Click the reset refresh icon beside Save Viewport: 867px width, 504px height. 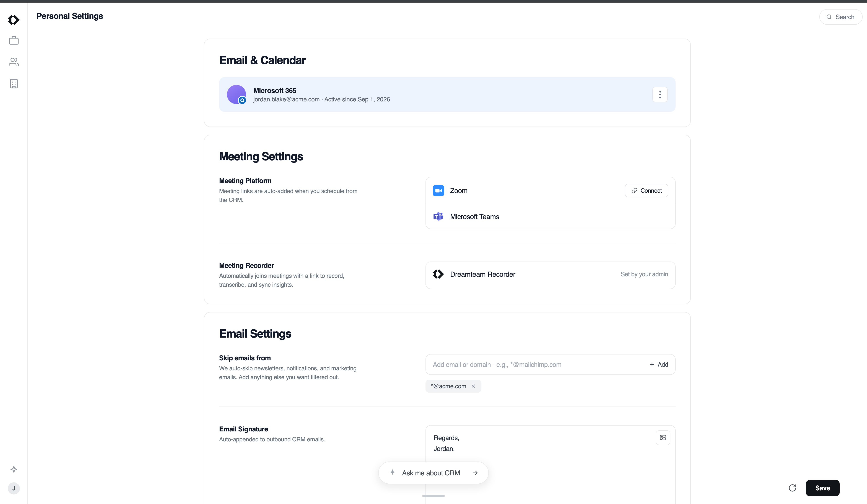click(x=792, y=488)
